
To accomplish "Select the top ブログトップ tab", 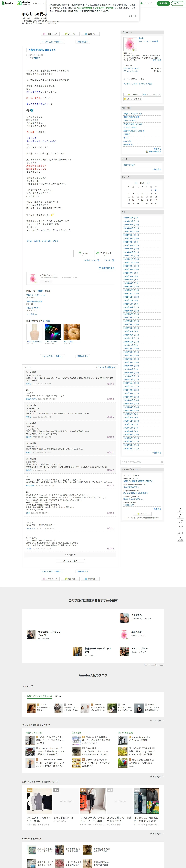I will coord(50,34).
